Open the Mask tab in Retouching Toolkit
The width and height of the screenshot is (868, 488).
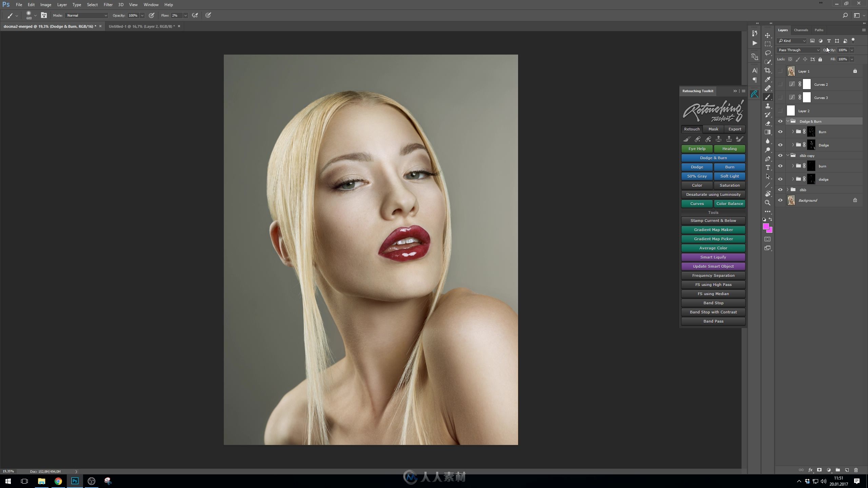[713, 129]
